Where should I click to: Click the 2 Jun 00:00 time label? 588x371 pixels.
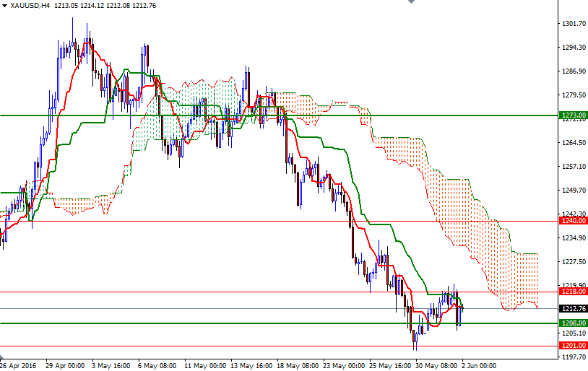pos(479,365)
